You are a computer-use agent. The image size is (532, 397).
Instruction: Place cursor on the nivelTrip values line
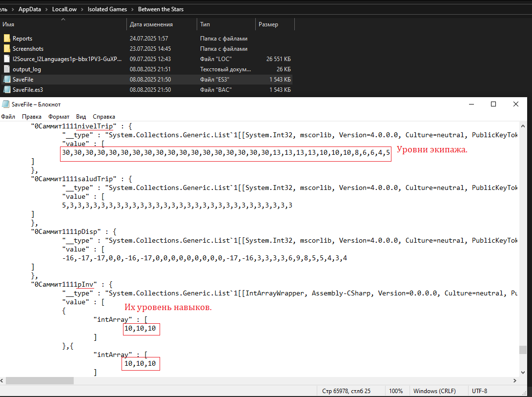225,153
